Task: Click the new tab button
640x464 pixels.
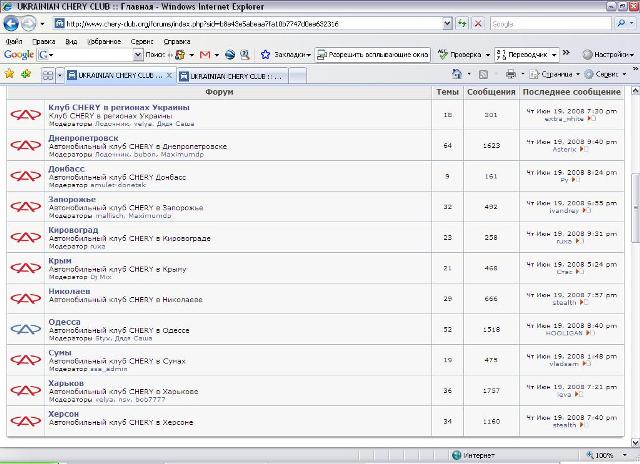Action: point(298,76)
